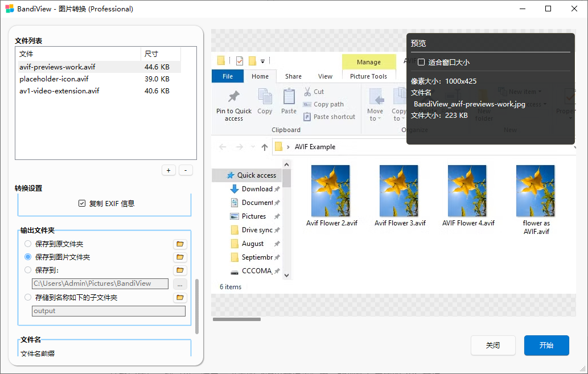Click the 关闭 button

[493, 346]
